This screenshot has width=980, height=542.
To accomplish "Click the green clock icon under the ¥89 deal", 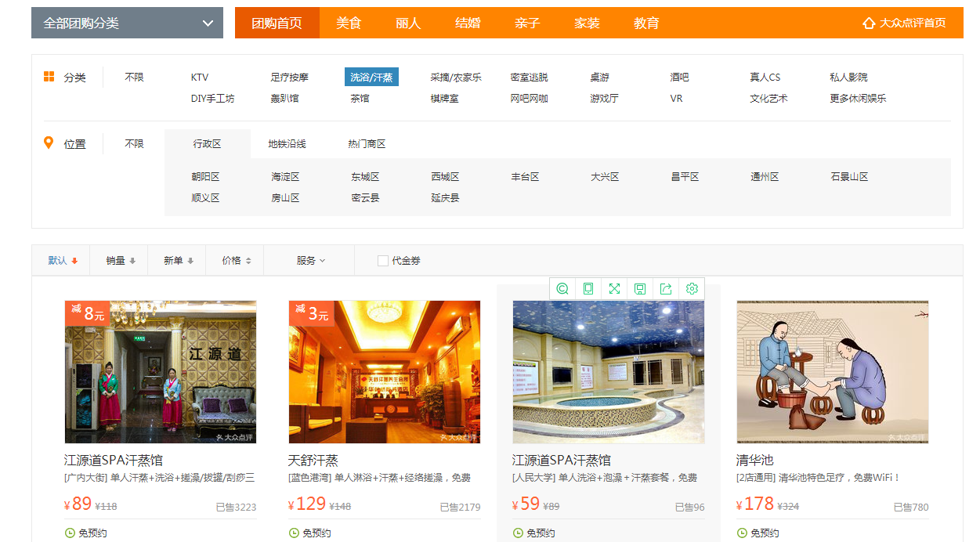I will click(x=70, y=533).
